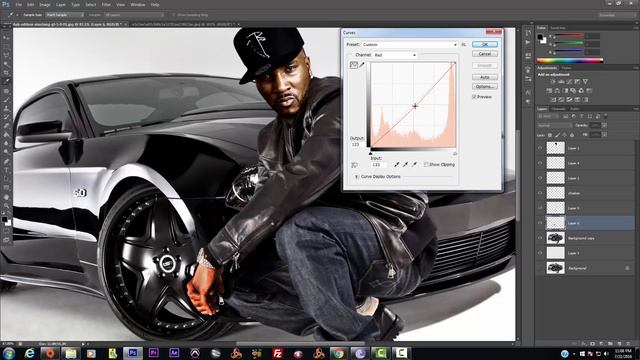The image size is (640, 360).
Task: Switch to the Swatches tab
Action: 558,28
